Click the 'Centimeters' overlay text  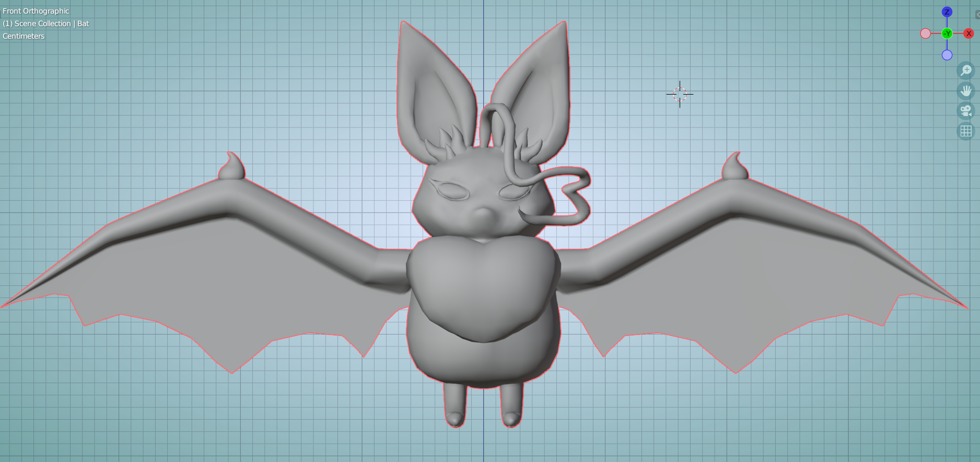[24, 36]
